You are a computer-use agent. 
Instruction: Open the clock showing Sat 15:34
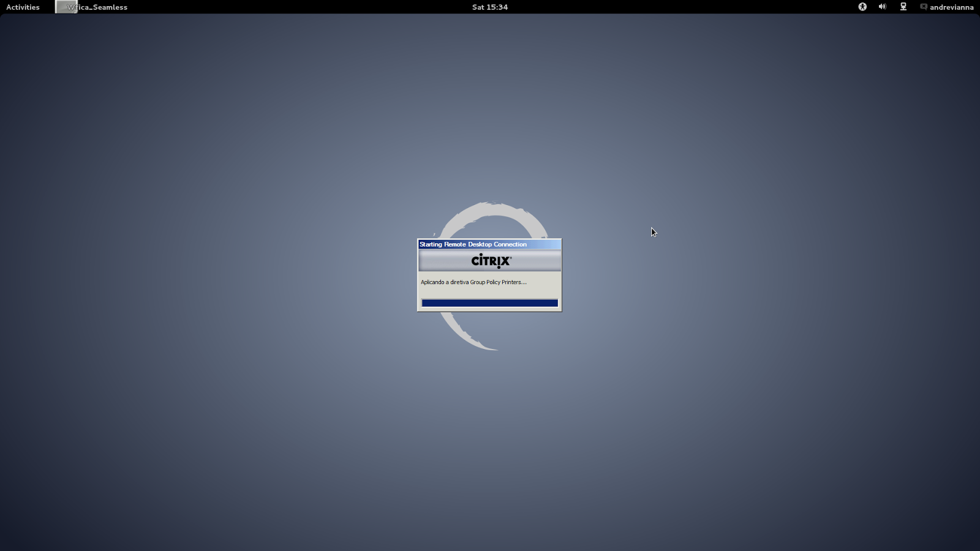[x=490, y=7]
